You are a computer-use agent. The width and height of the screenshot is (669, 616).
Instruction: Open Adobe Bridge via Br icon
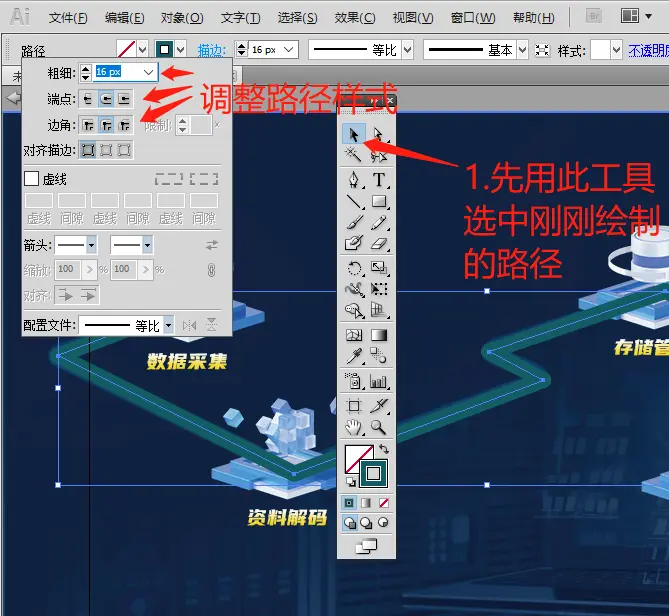click(x=593, y=17)
